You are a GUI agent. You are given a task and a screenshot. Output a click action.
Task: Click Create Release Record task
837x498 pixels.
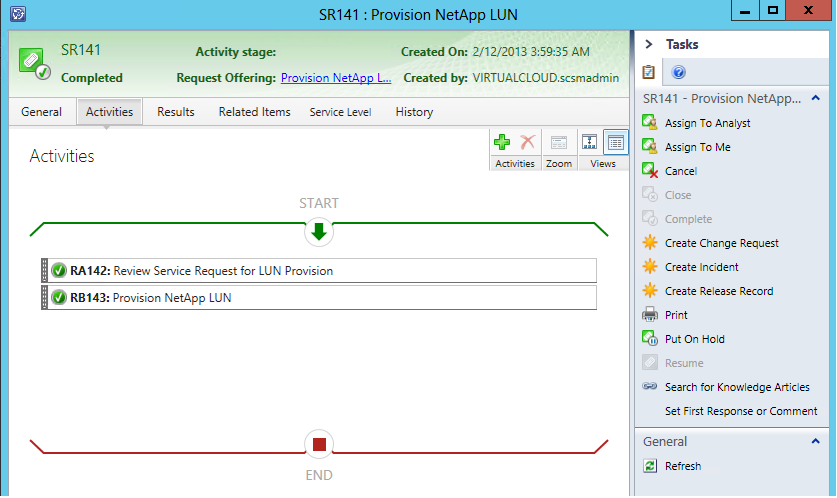click(719, 291)
